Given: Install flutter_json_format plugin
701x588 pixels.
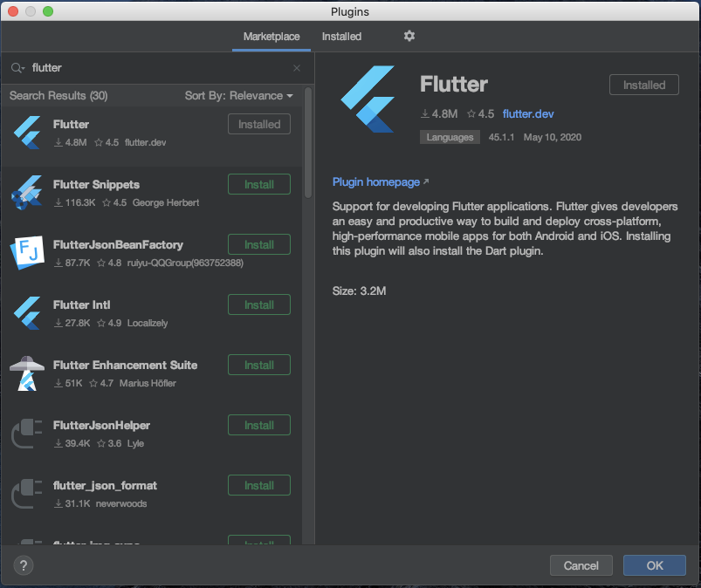Looking at the screenshot, I should coord(259,485).
